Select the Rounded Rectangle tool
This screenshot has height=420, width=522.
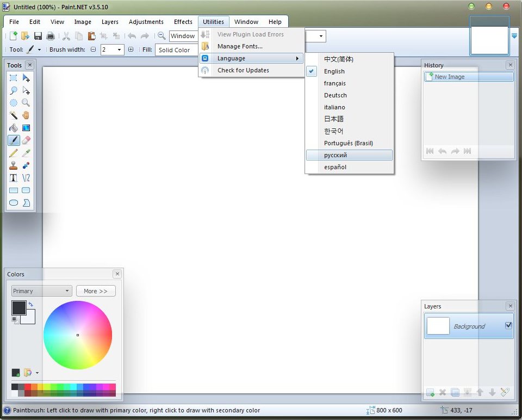coord(26,190)
